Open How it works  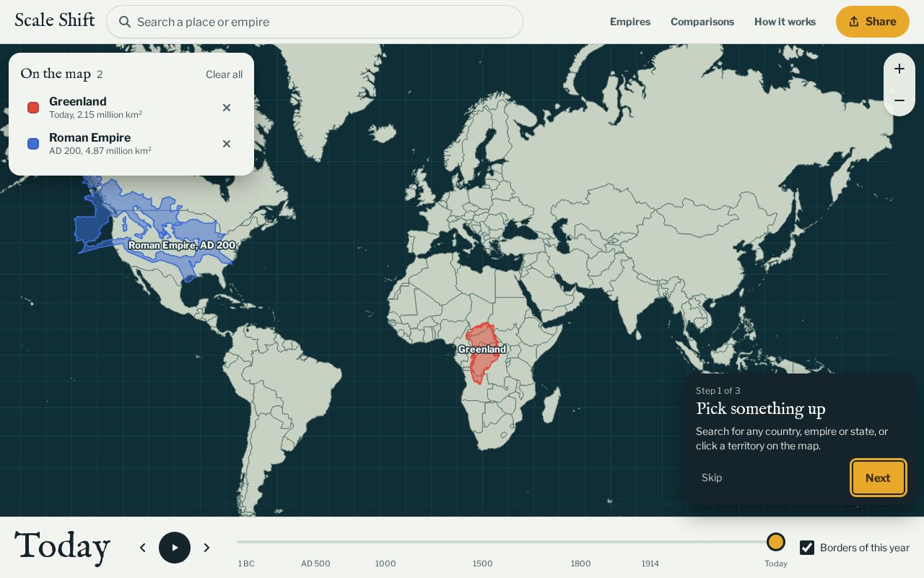[785, 22]
